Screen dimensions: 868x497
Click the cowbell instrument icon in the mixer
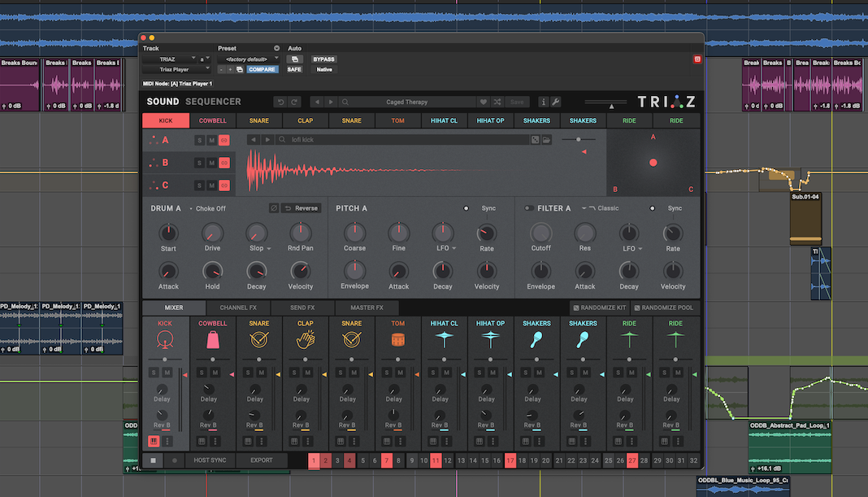pyautogui.click(x=212, y=341)
